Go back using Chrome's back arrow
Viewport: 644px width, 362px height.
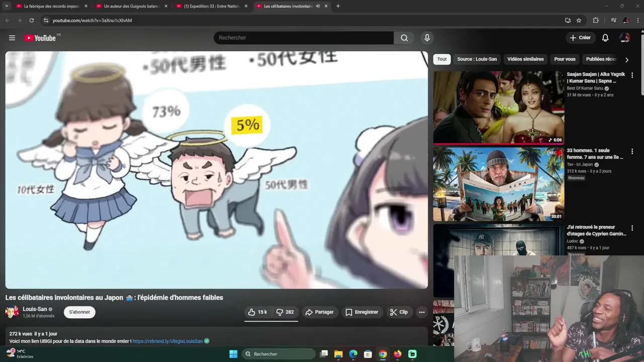tap(7, 20)
